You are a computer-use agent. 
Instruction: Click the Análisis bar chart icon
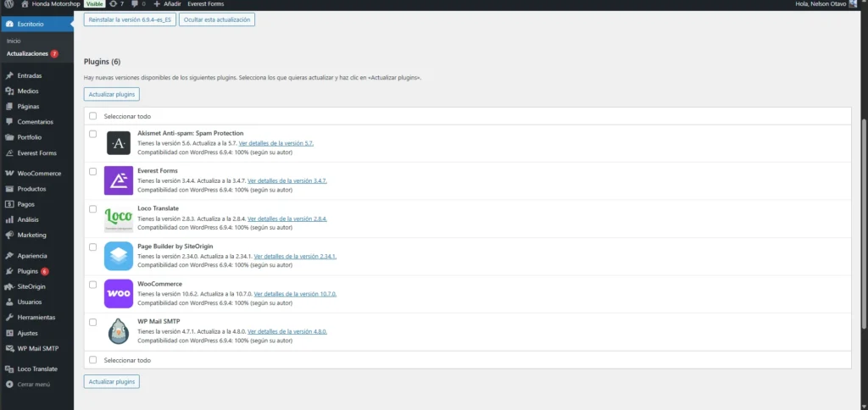click(9, 219)
